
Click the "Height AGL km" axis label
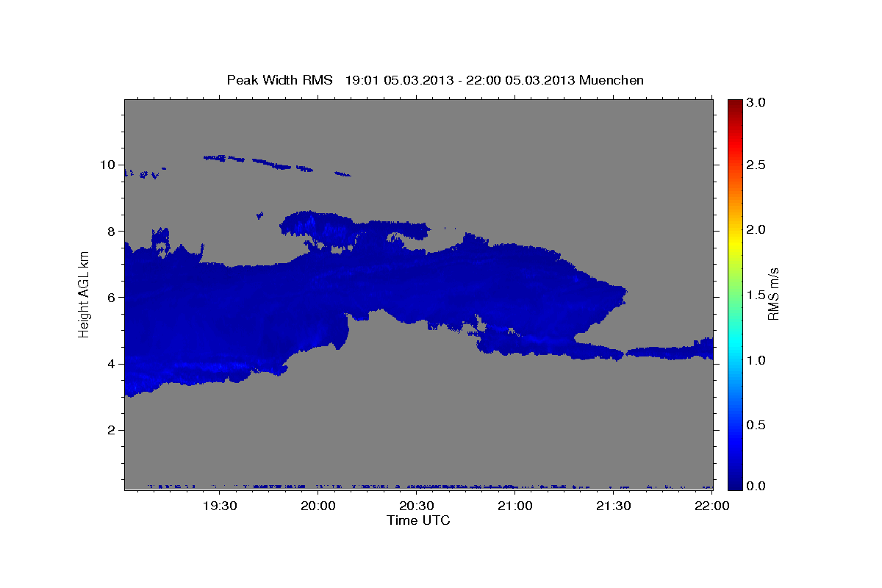(85, 294)
